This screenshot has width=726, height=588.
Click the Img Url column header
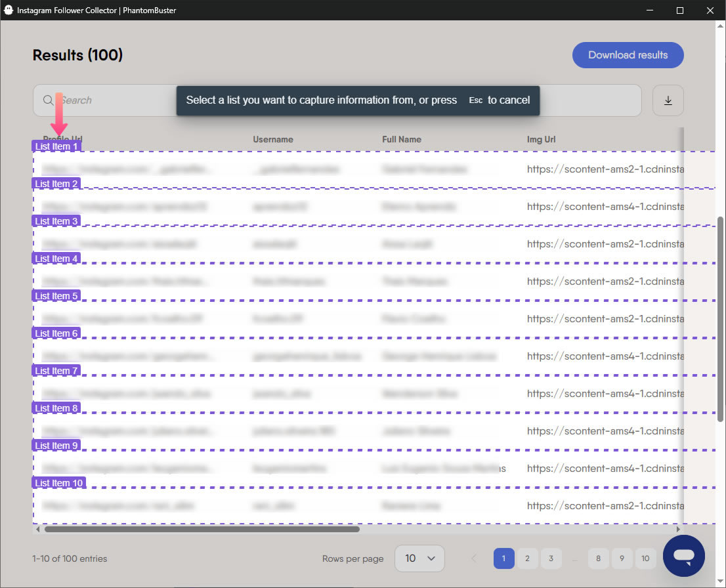click(541, 139)
